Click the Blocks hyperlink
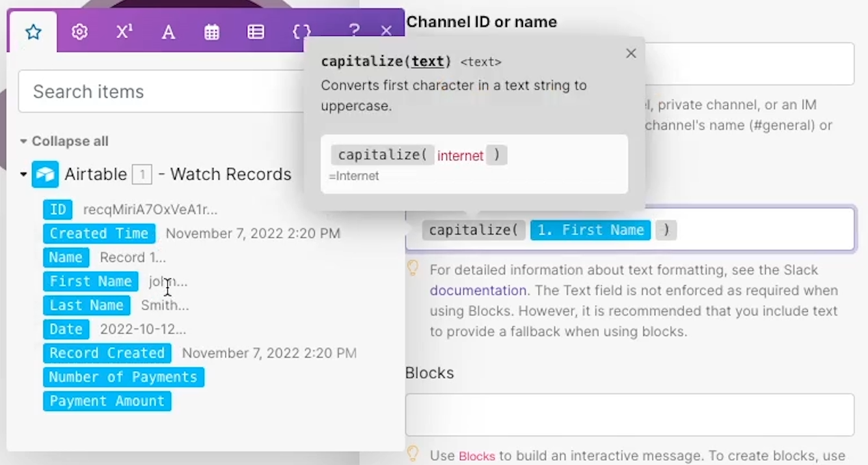868x465 pixels. point(477,456)
